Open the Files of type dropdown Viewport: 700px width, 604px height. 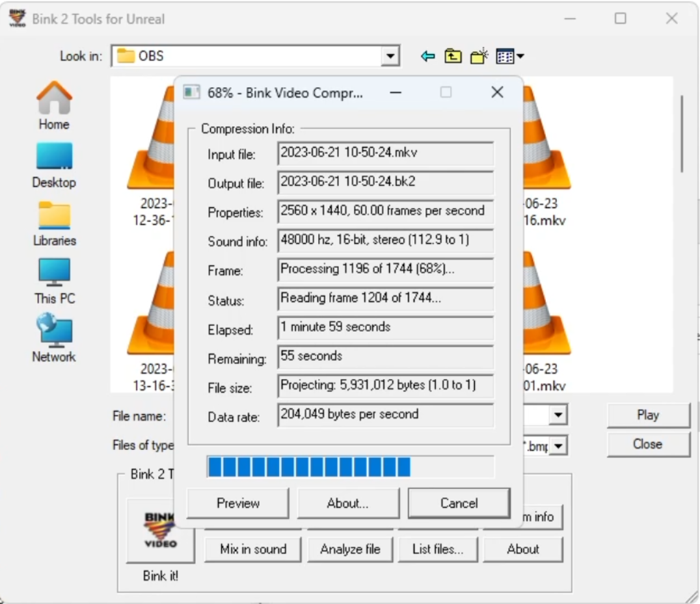coord(558,446)
